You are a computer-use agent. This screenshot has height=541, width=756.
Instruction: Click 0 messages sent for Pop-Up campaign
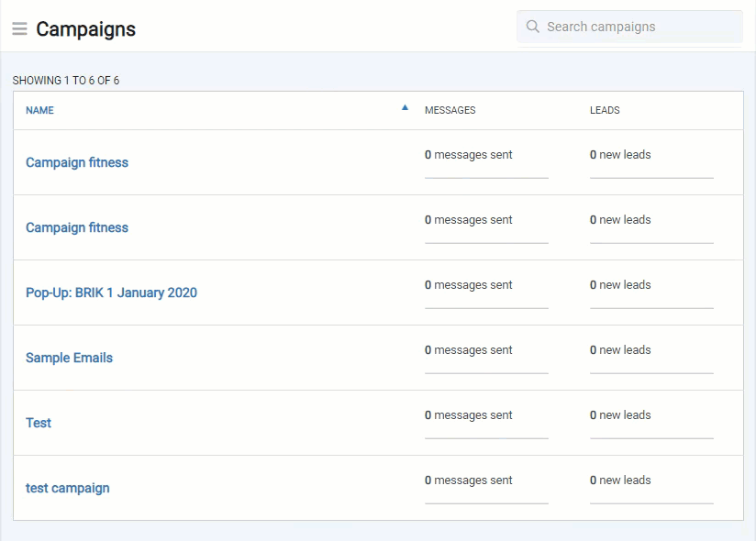(x=468, y=284)
